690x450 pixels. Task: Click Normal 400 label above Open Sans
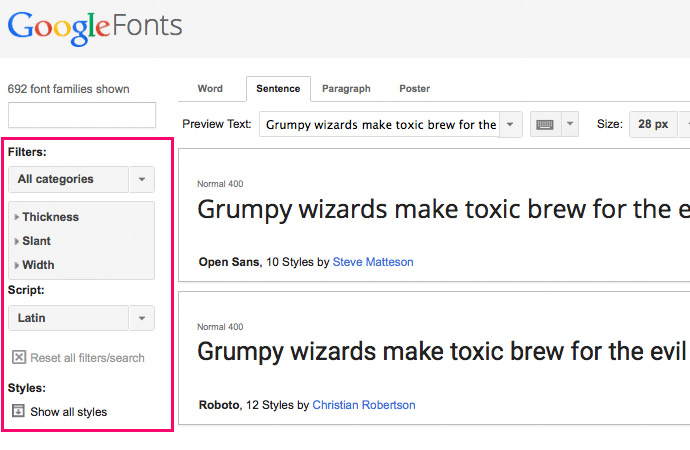pos(220,184)
